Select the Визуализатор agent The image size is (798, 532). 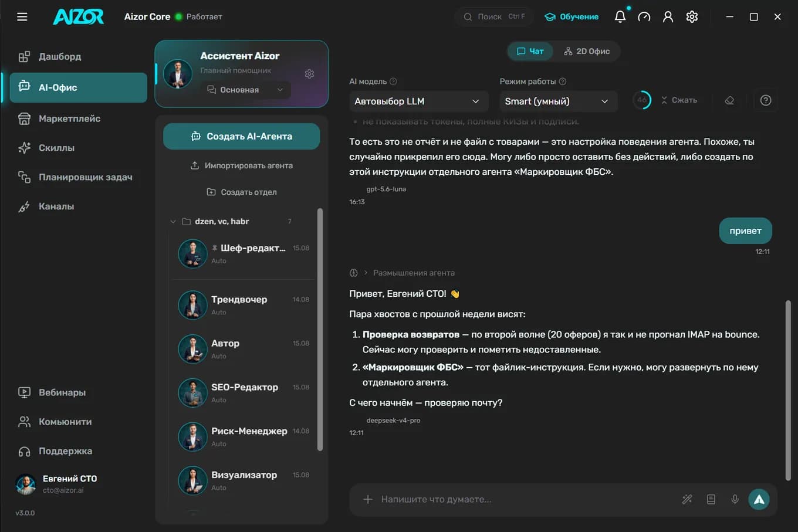click(x=244, y=480)
